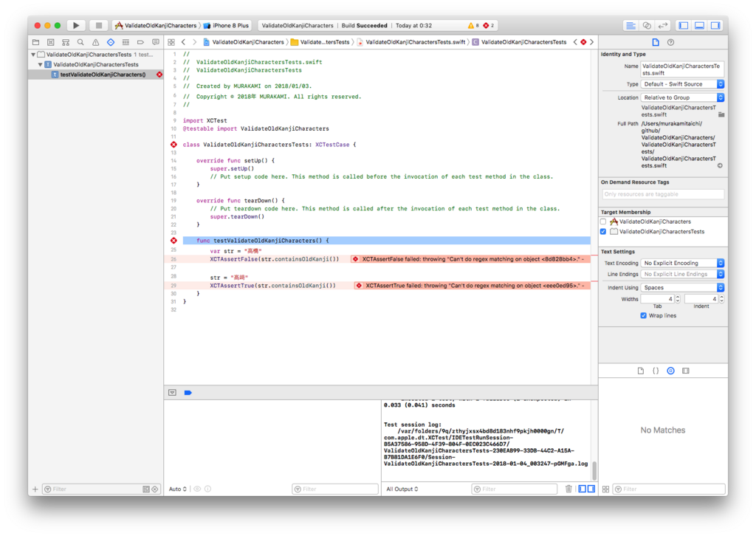Show the Standard editor
The height and width of the screenshot is (536, 756).
630,26
